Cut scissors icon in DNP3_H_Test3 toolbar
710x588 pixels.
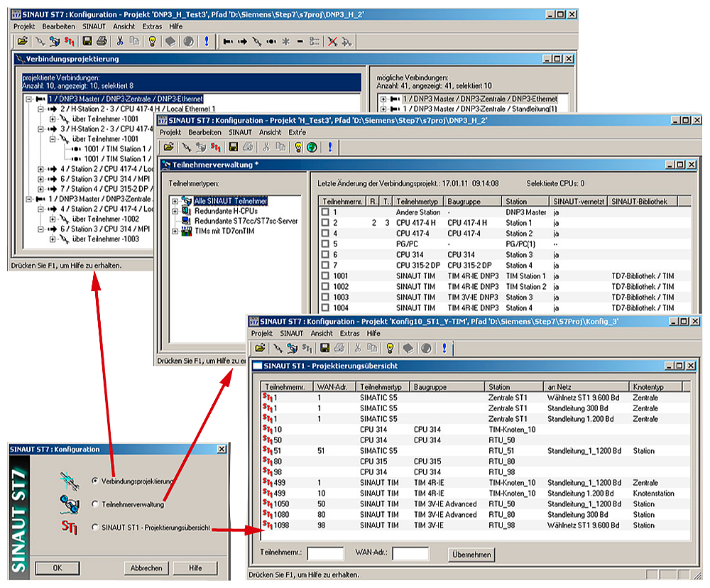pos(120,42)
